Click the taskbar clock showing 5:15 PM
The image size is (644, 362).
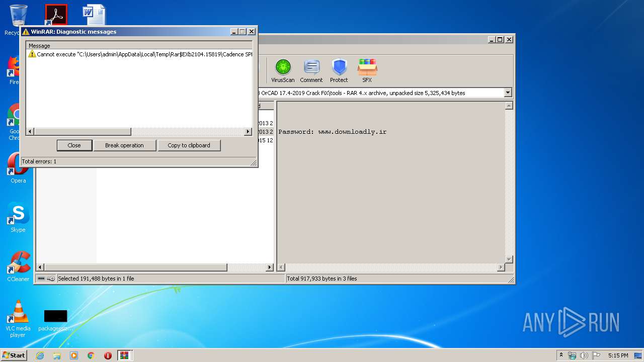[x=618, y=355]
